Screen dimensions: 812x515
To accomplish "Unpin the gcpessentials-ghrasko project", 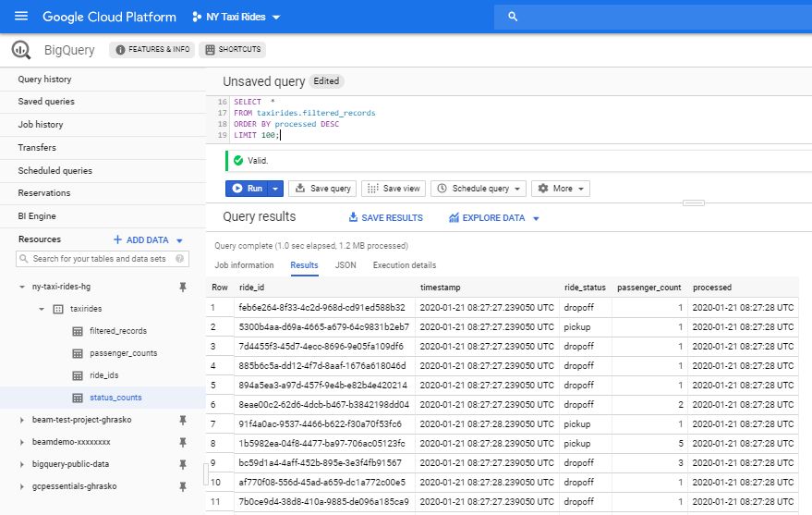I will pos(183,486).
